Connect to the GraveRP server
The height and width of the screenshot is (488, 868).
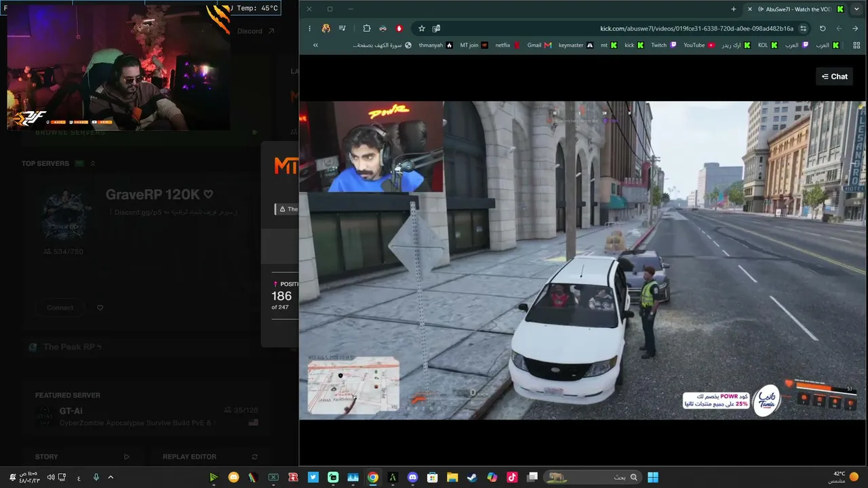click(x=60, y=308)
